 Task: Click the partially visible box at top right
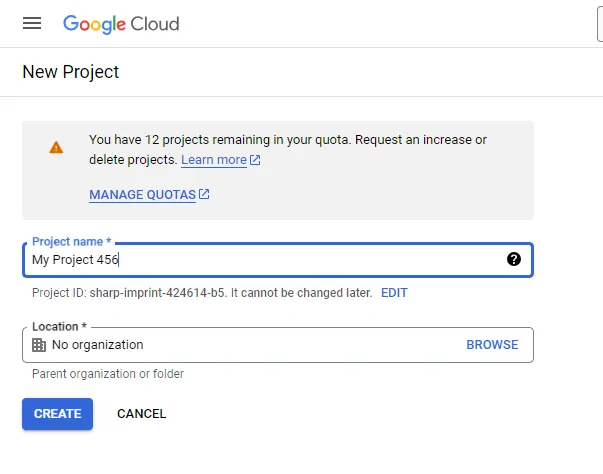pyautogui.click(x=600, y=24)
